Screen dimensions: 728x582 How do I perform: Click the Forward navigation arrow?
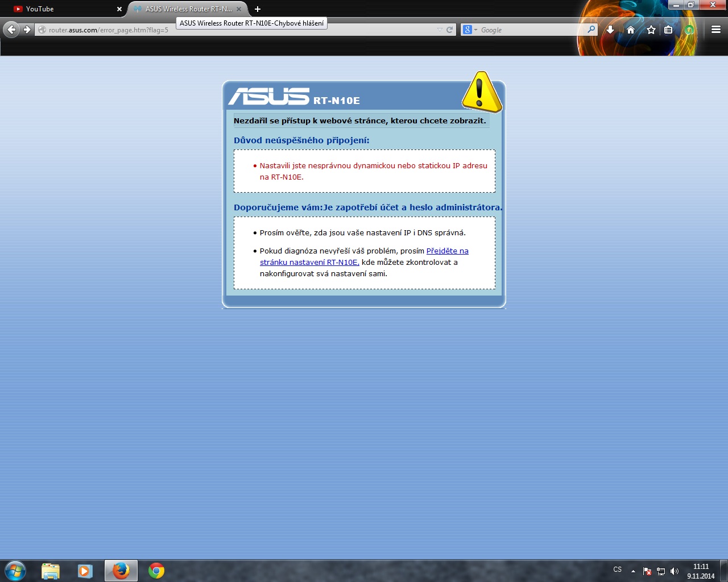coord(27,30)
